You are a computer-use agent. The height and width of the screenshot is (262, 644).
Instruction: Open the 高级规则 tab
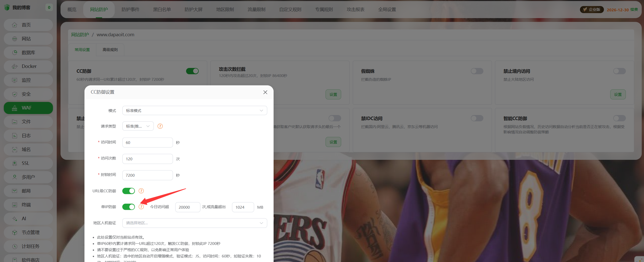point(110,50)
